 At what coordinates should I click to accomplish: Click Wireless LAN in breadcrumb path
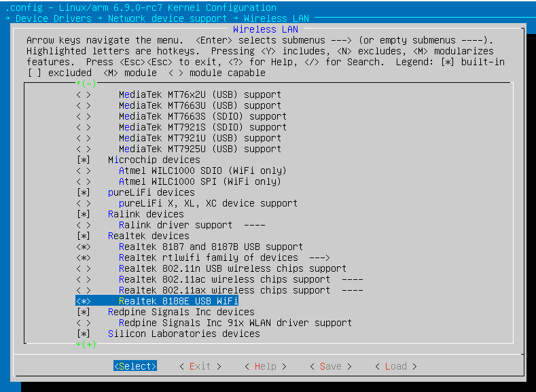pyautogui.click(x=276, y=18)
